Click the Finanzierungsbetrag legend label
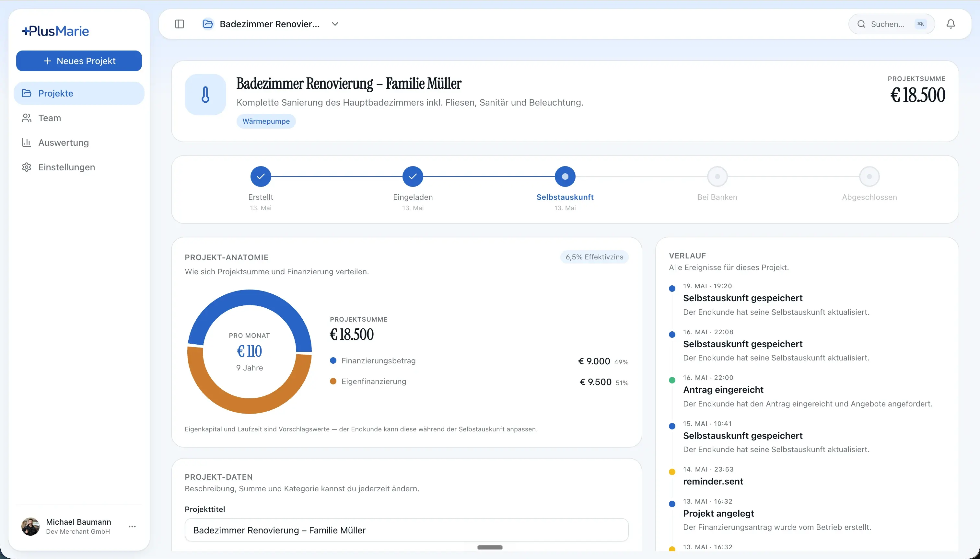Viewport: 980px width, 559px height. (x=379, y=360)
